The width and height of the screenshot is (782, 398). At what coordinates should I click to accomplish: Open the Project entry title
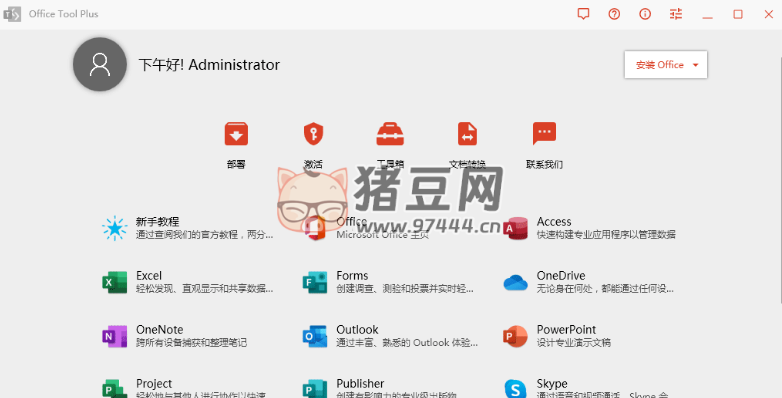click(x=154, y=383)
